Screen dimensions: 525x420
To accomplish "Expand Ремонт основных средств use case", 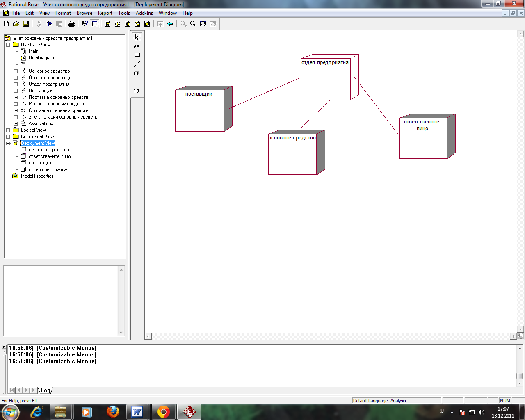I will tap(16, 104).
